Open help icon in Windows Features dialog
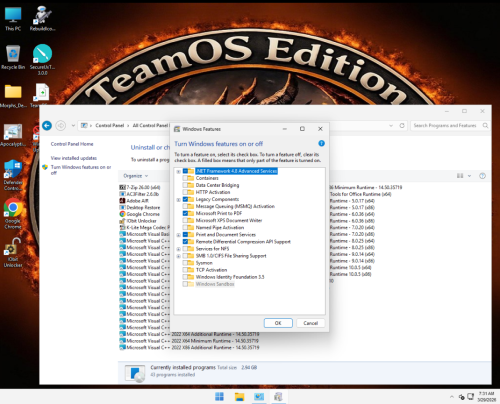The height and width of the screenshot is (404, 500). pyautogui.click(x=321, y=144)
